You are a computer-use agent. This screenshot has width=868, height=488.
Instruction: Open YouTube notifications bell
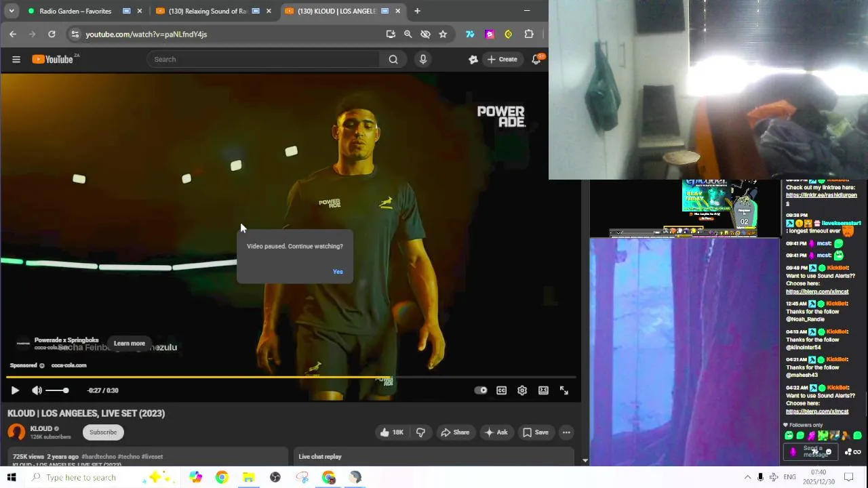click(x=536, y=60)
